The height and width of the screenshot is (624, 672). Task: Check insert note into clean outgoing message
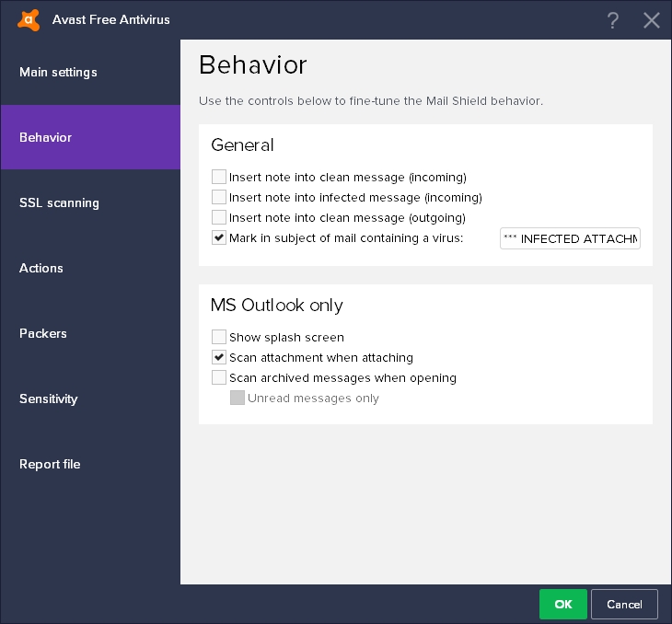pyautogui.click(x=219, y=218)
